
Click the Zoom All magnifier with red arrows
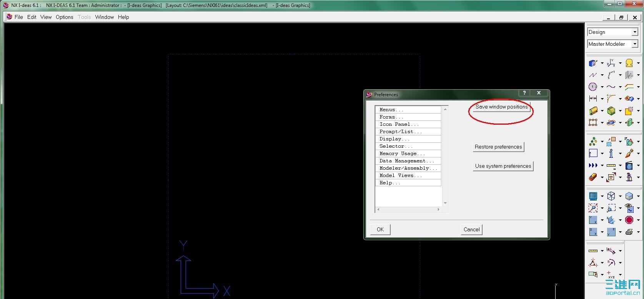tap(593, 208)
